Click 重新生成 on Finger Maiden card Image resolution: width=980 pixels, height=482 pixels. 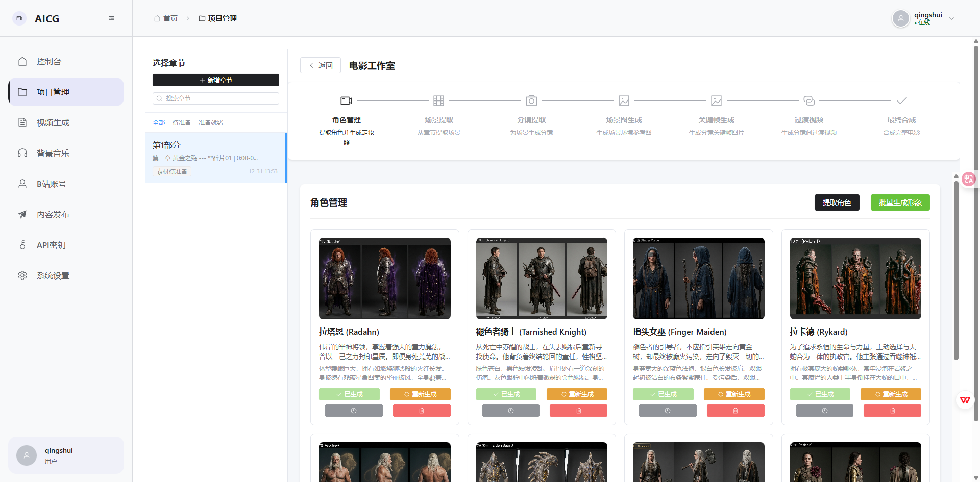point(734,394)
